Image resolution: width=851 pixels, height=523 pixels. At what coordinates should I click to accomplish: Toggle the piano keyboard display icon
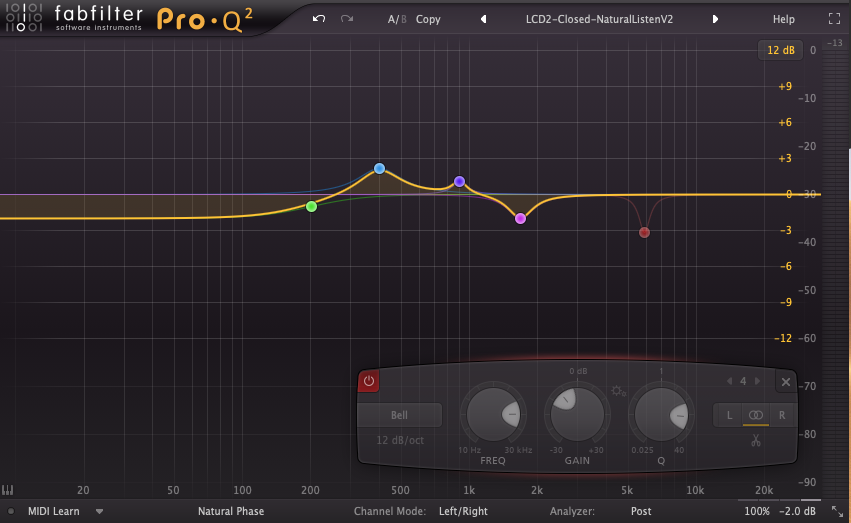pos(8,491)
